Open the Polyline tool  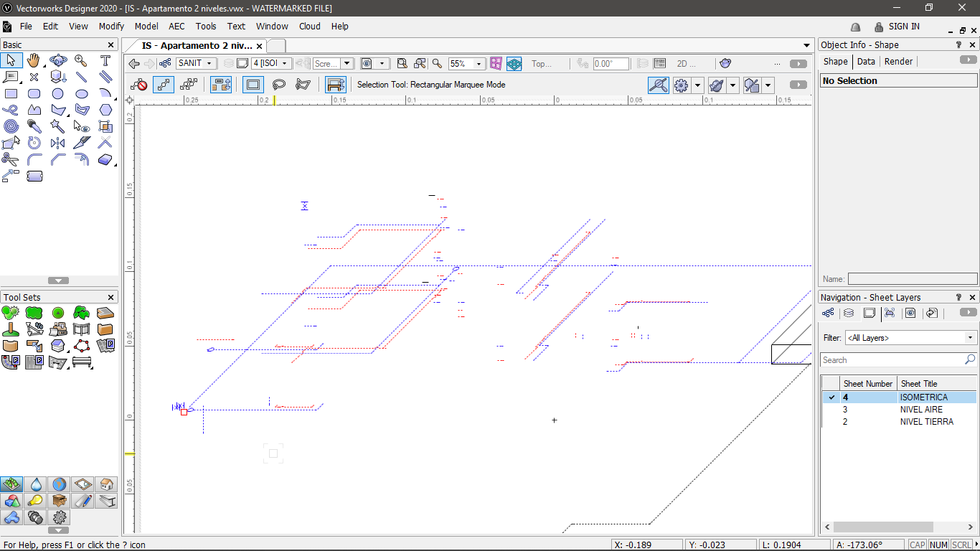(58, 110)
